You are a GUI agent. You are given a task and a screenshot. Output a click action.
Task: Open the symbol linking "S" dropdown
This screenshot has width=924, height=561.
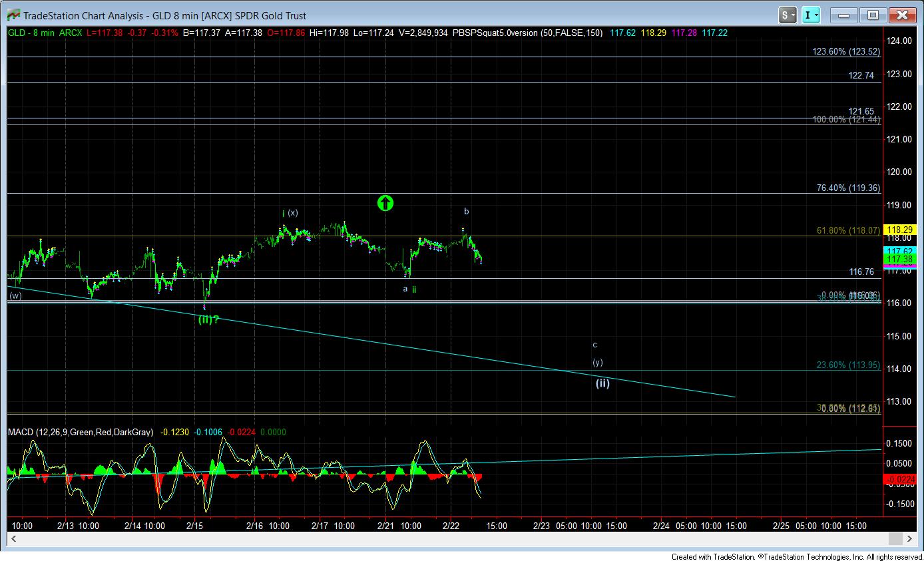pos(788,15)
